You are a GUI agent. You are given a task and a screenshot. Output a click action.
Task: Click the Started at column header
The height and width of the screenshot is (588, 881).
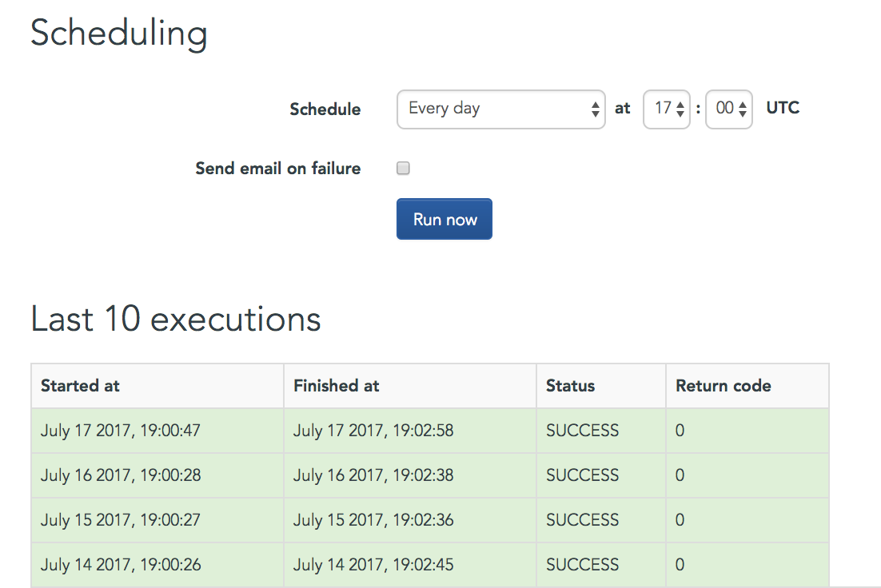click(x=80, y=386)
